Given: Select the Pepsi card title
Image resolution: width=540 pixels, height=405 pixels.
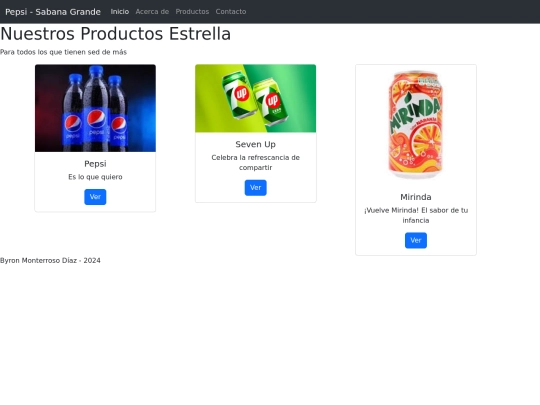Looking at the screenshot, I should click(95, 164).
